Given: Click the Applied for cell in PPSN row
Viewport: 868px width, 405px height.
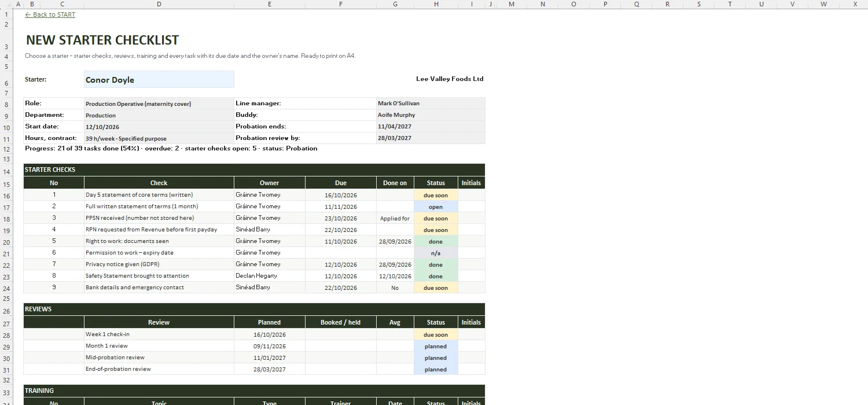Looking at the screenshot, I should (395, 218).
